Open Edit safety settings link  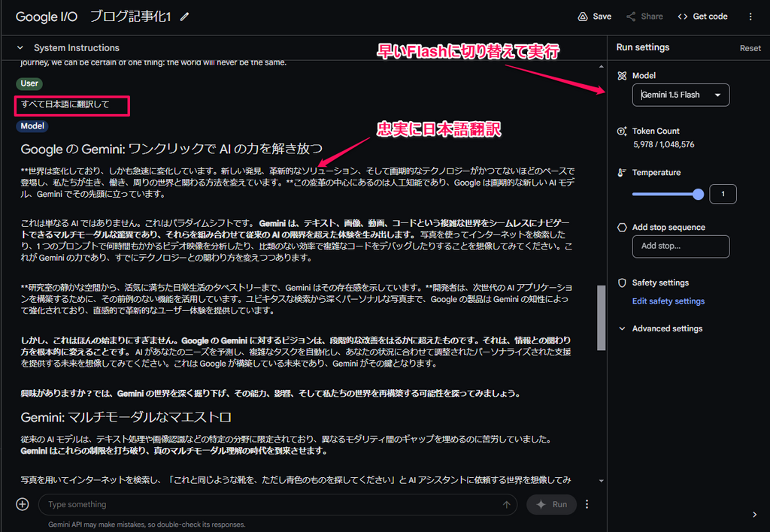tap(668, 301)
